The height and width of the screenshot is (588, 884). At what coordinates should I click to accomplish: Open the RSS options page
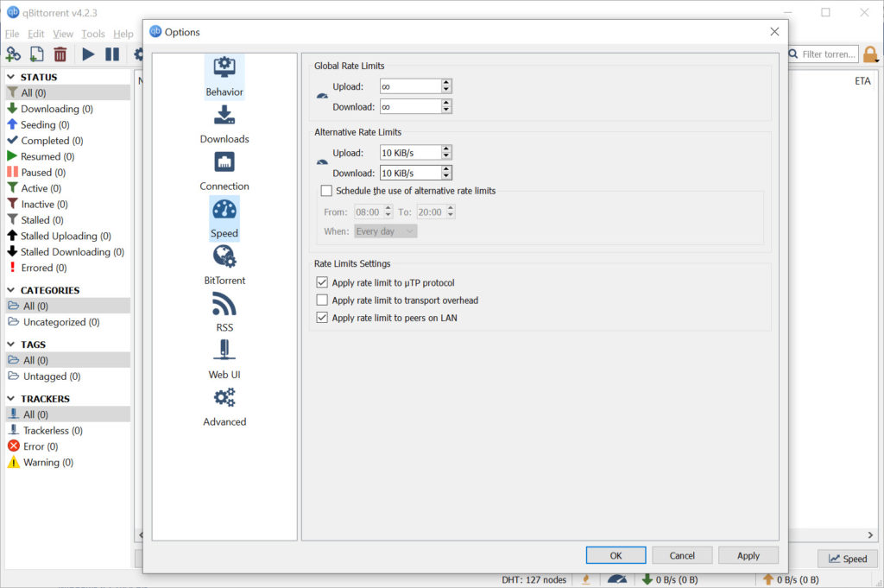point(224,313)
